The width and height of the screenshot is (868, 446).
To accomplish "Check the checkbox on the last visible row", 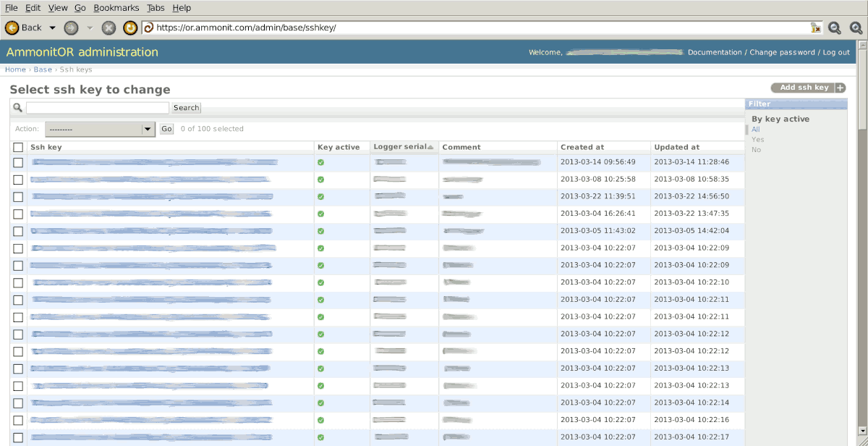I will tap(17, 437).
